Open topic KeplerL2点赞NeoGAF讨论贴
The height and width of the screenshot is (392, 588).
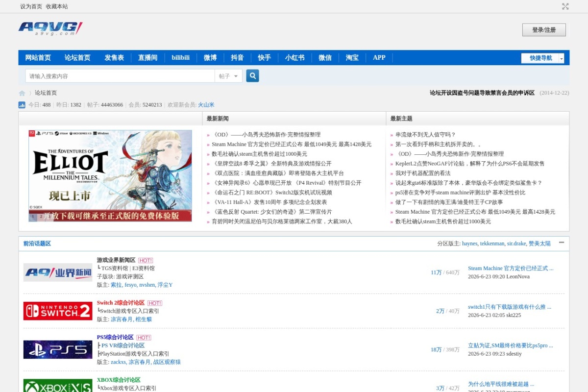click(470, 164)
